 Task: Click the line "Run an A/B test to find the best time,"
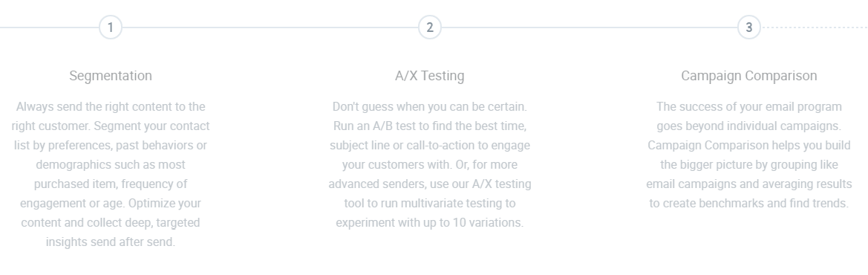point(430,126)
